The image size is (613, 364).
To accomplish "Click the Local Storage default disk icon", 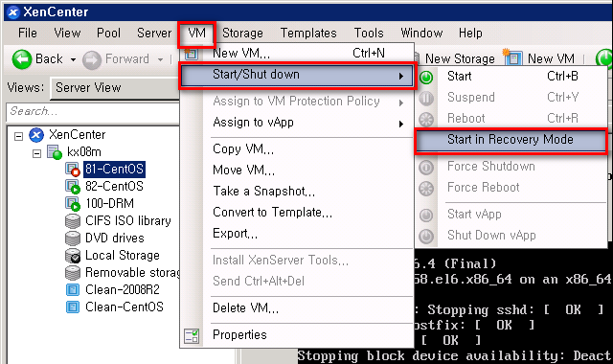I will [73, 256].
